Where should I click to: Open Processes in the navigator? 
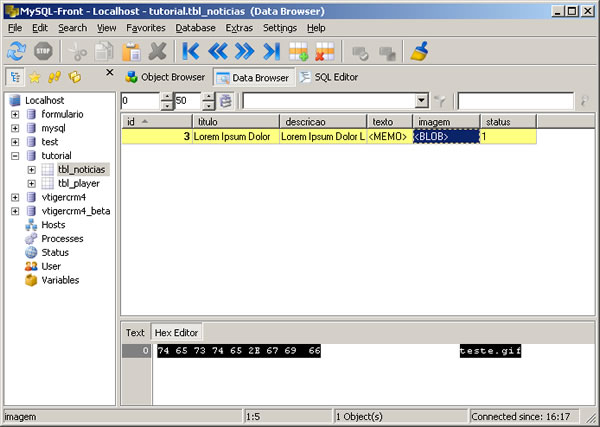click(x=62, y=239)
